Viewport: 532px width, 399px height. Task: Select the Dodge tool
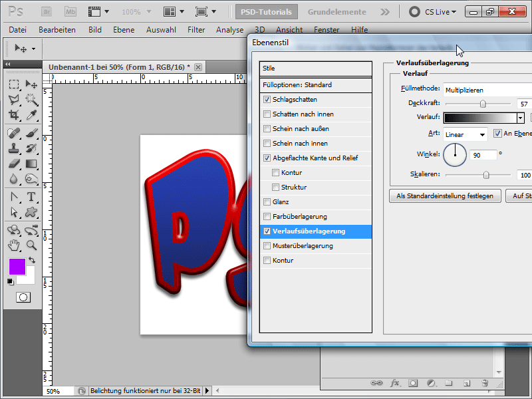[x=31, y=179]
